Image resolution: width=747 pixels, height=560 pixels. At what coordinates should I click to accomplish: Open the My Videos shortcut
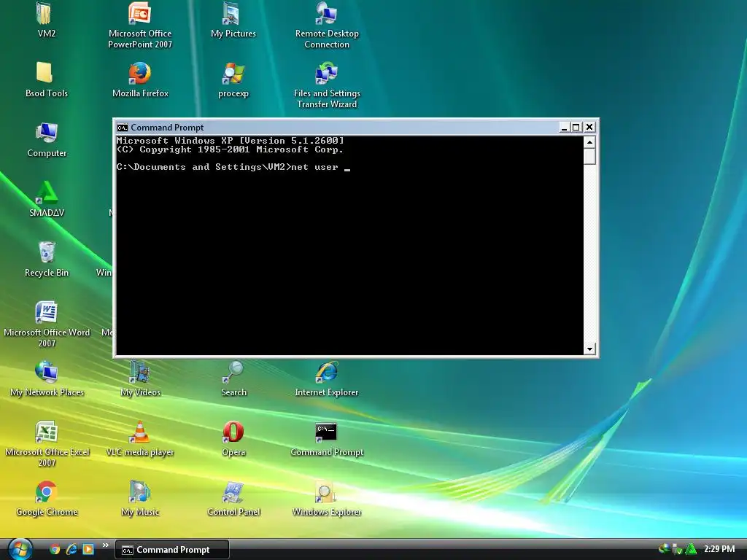(139, 373)
